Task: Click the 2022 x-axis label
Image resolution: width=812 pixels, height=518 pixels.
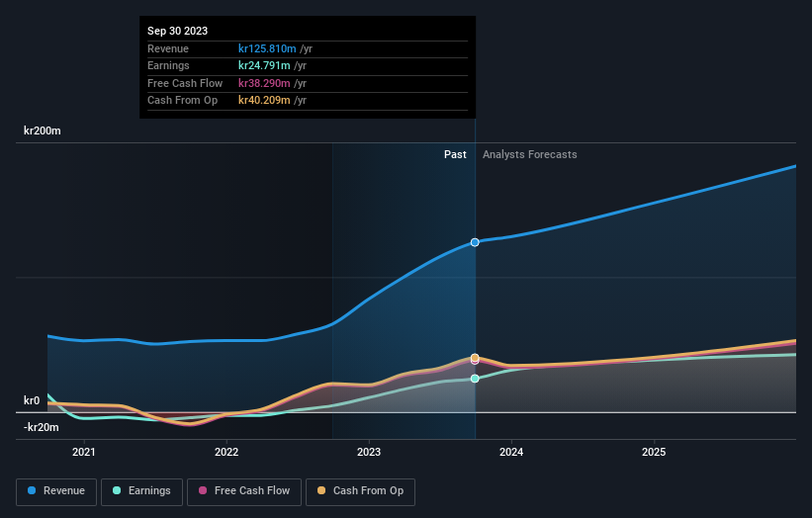Action: [226, 452]
